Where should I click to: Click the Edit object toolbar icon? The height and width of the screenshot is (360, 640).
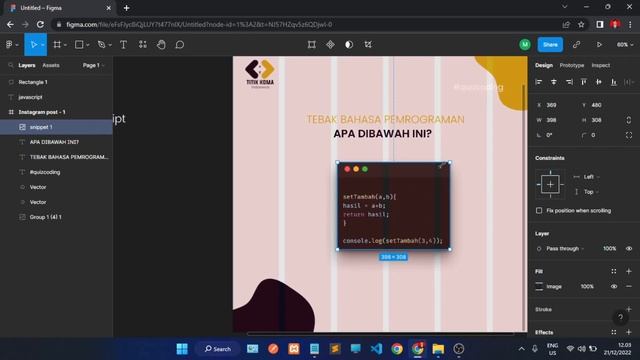tap(311, 44)
